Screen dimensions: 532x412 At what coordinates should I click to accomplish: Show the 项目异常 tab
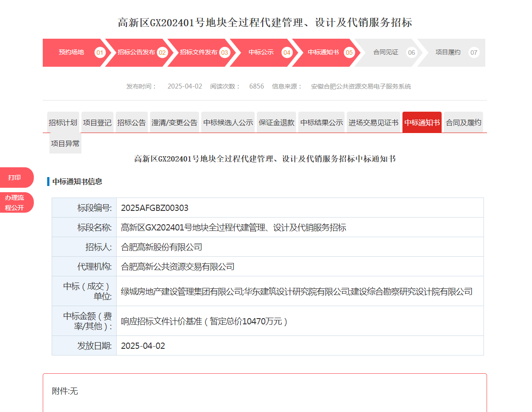[x=65, y=143]
